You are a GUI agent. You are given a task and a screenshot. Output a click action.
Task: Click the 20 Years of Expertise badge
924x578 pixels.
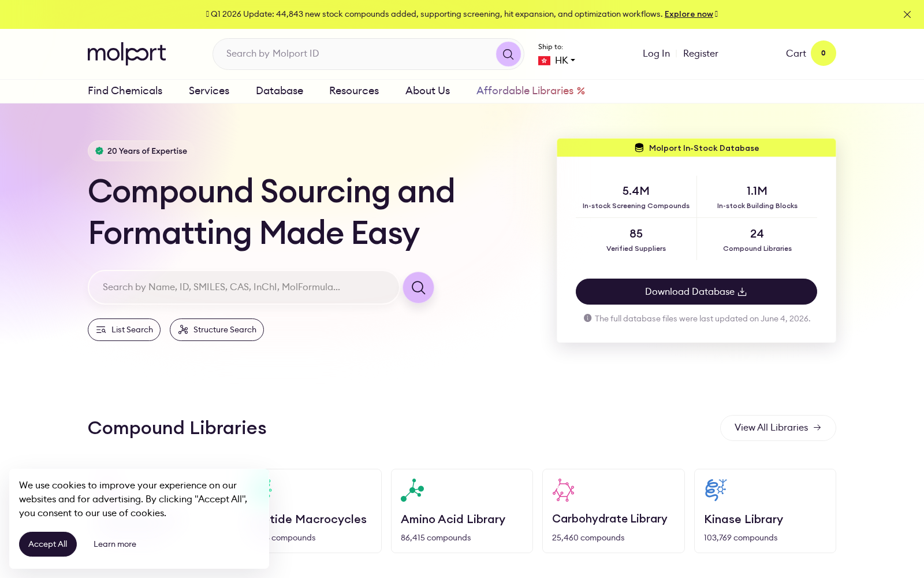[141, 151]
